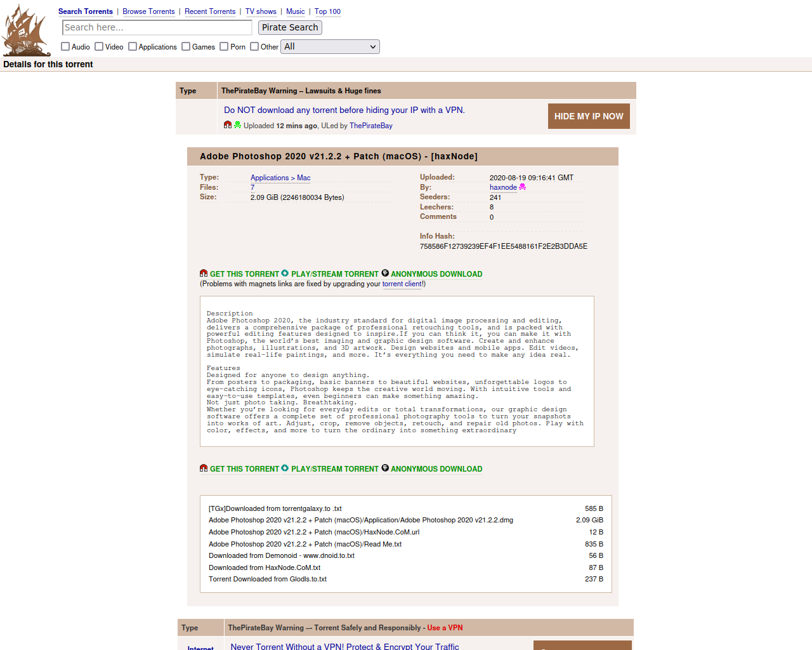Click the Read Me.txt file row

pyautogui.click(x=406, y=544)
